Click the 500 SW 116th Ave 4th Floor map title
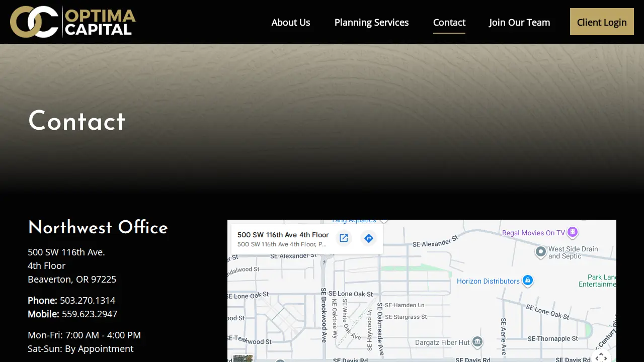This screenshot has height=362, width=644. tap(283, 235)
